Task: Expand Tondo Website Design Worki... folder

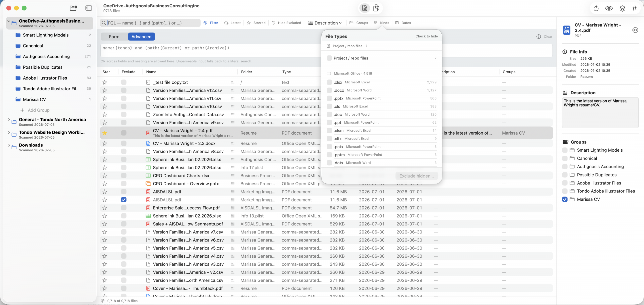Action: click(9, 133)
